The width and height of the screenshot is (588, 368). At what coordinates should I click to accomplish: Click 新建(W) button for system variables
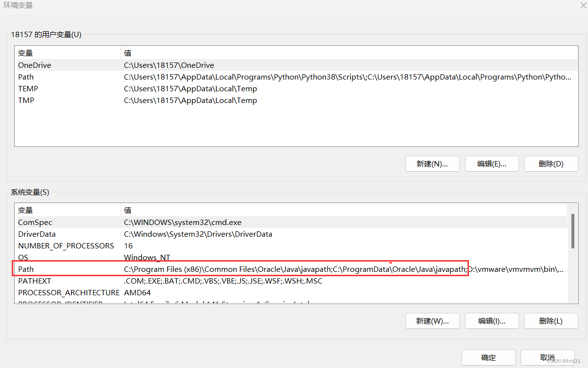432,321
